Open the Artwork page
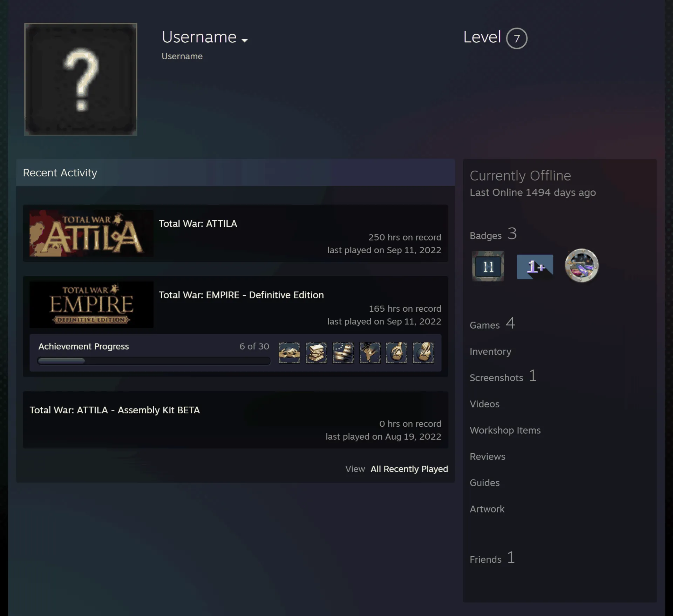 click(x=487, y=509)
